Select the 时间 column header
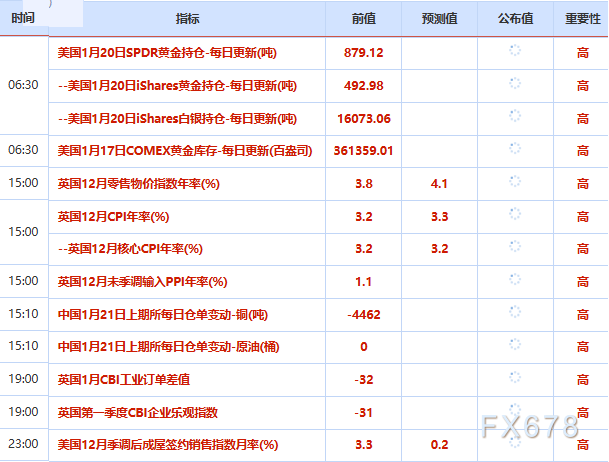The image size is (609, 462). click(23, 18)
